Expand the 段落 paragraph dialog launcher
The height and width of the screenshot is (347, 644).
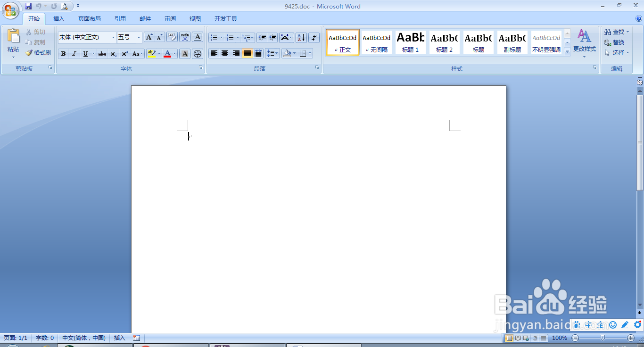coord(317,68)
